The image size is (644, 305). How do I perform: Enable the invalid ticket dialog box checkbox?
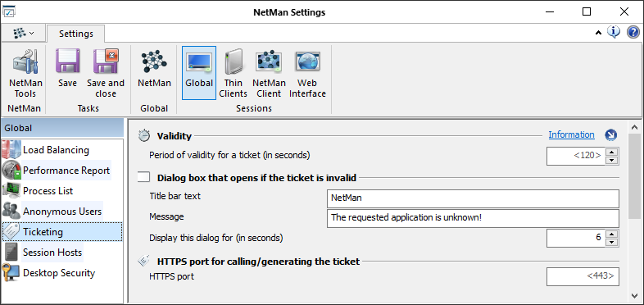click(143, 178)
